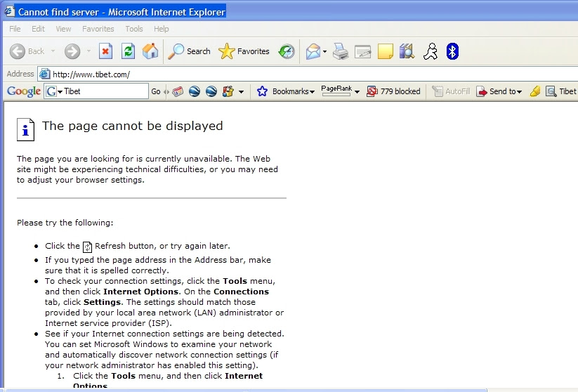Refresh the page with green arrows icon
Viewport: 578px width, 392px height.
(128, 51)
